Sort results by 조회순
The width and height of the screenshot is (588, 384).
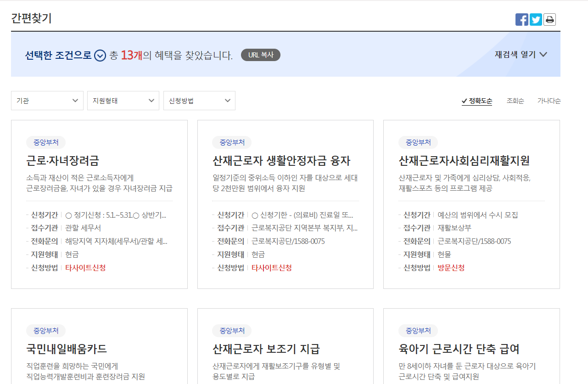(x=515, y=101)
